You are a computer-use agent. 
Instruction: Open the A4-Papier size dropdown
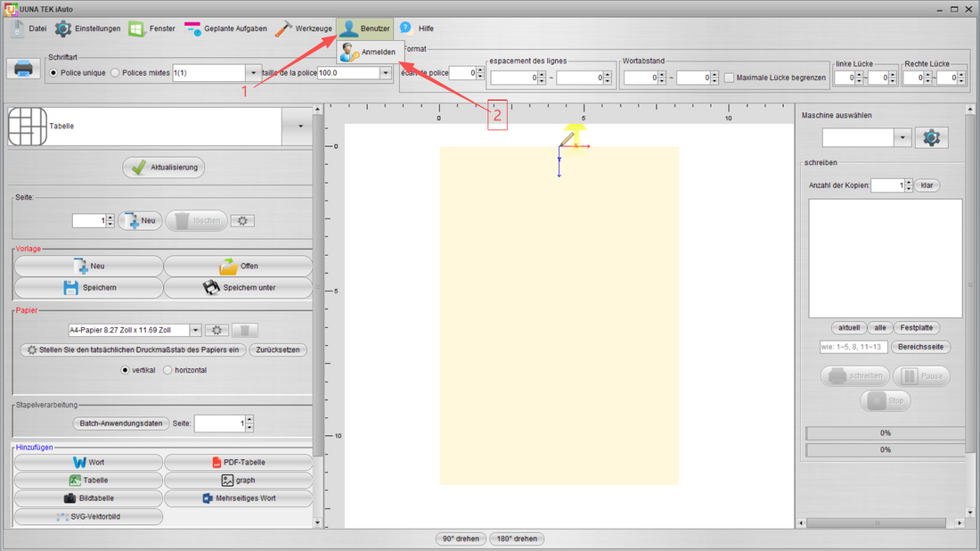click(196, 330)
